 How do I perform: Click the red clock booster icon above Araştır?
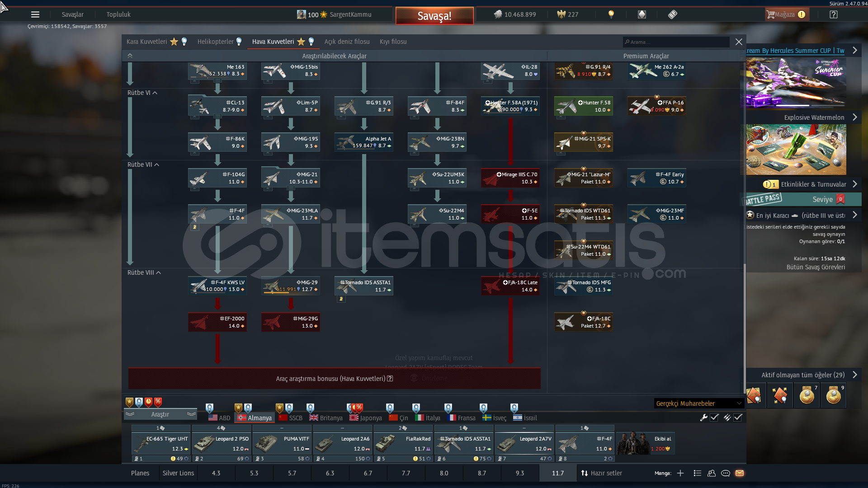148,402
